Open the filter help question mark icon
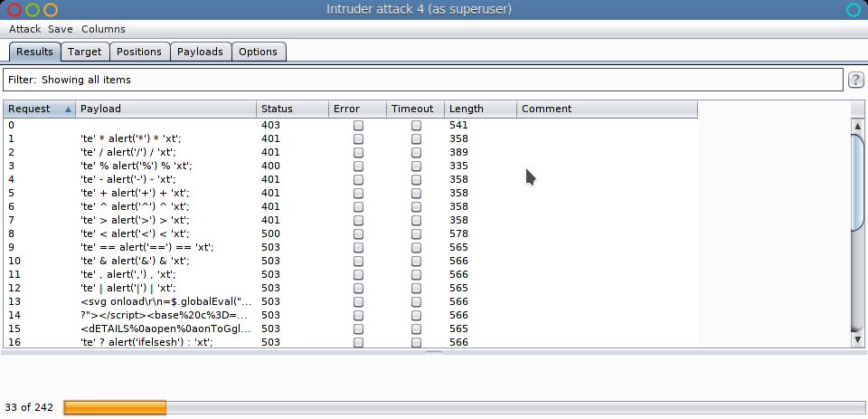Viewport: 868px width, 419px height. coord(855,80)
